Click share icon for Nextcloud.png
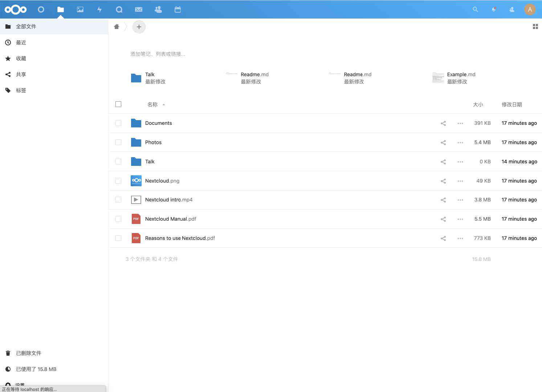The height and width of the screenshot is (392, 542). pyautogui.click(x=443, y=181)
